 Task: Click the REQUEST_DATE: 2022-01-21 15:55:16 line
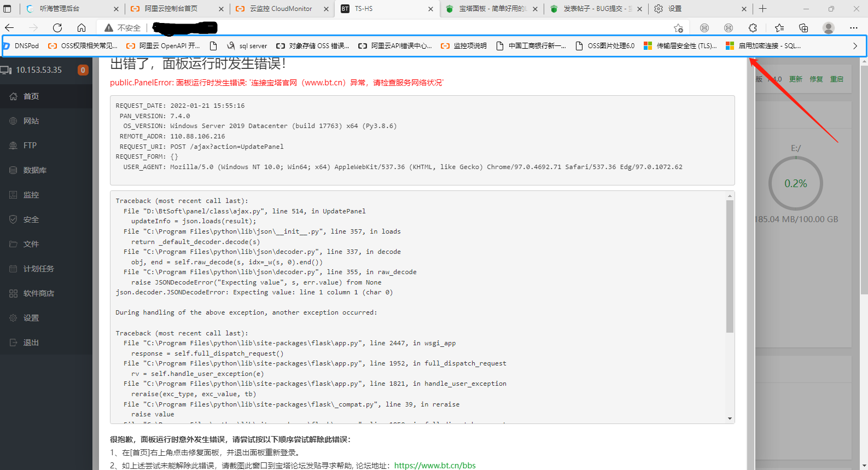pos(180,106)
